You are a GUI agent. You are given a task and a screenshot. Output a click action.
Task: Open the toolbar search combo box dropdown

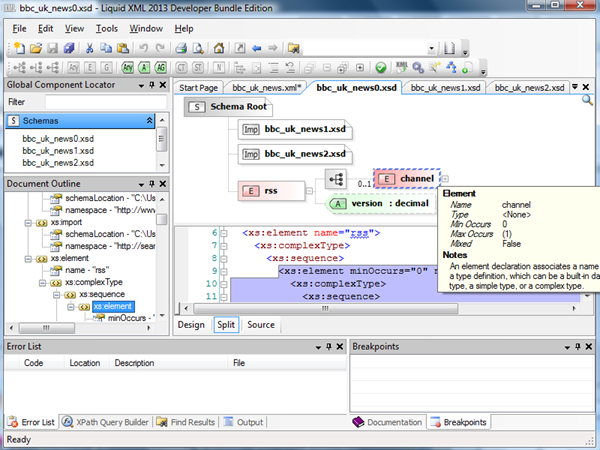(431, 49)
